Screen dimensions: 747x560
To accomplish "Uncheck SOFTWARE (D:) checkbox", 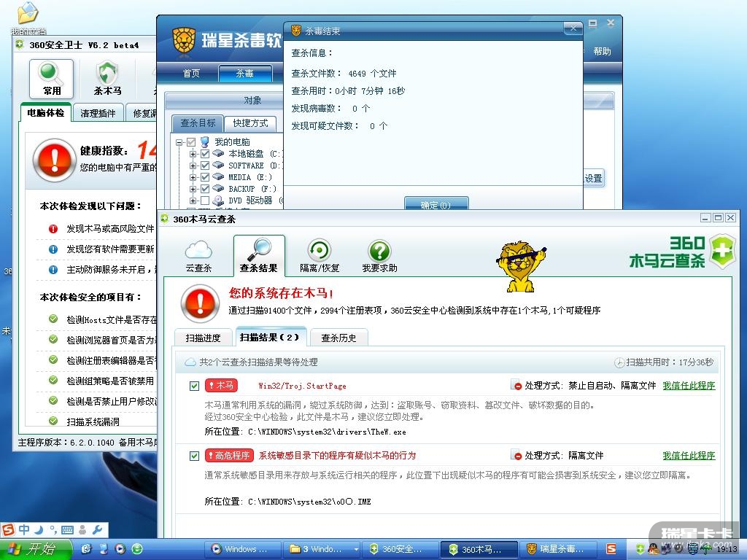I will point(205,166).
